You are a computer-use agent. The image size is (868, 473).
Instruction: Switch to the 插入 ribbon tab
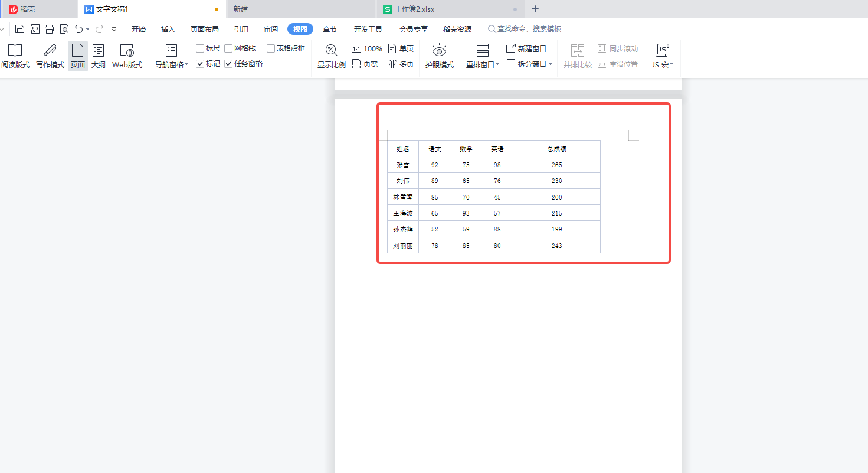click(x=168, y=28)
